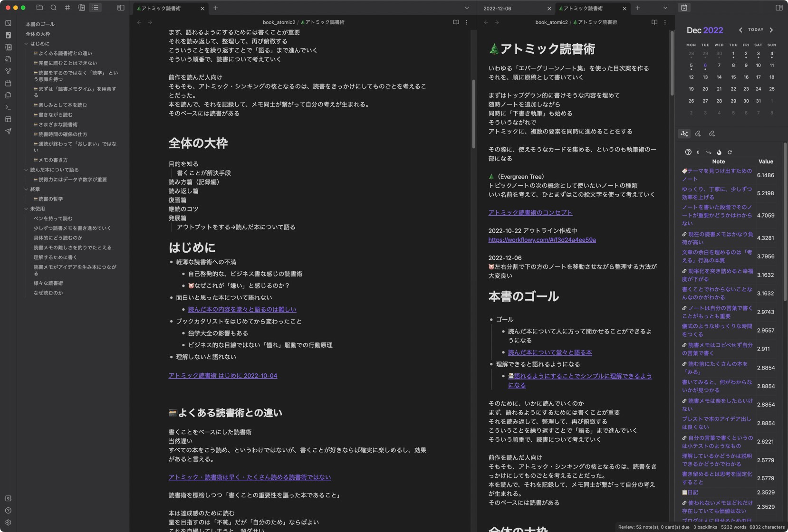Image resolution: width=788 pixels, height=532 pixels.
Task: Go to next month in calendar
Action: pyautogui.click(x=771, y=30)
